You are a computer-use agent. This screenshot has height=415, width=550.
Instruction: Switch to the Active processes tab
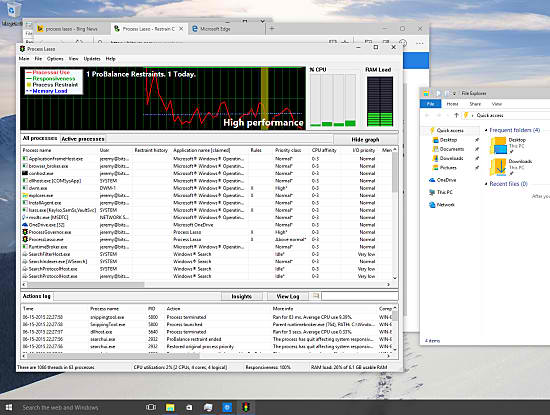(83, 139)
